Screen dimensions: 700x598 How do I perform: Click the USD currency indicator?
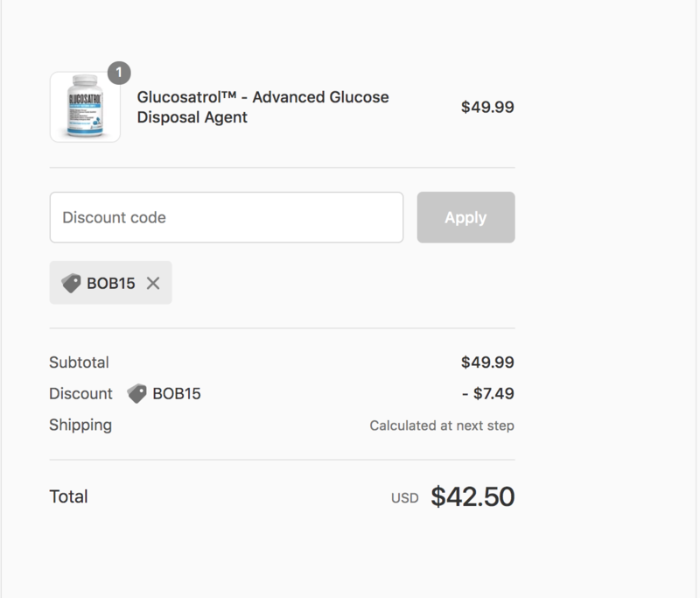coord(405,498)
